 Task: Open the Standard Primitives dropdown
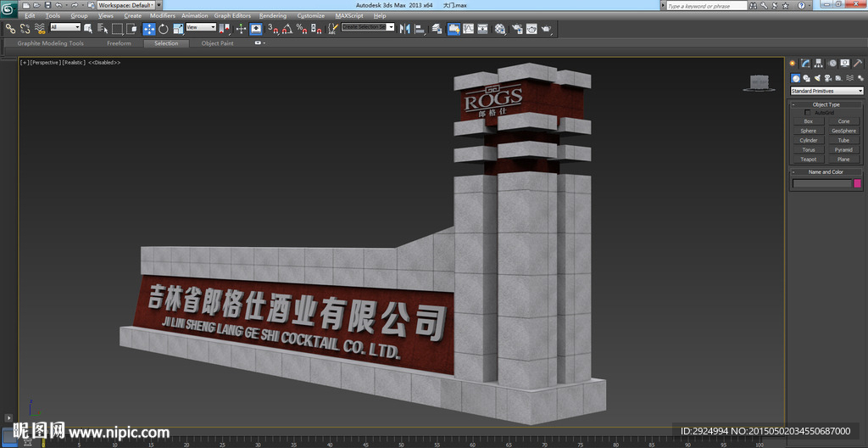point(826,91)
